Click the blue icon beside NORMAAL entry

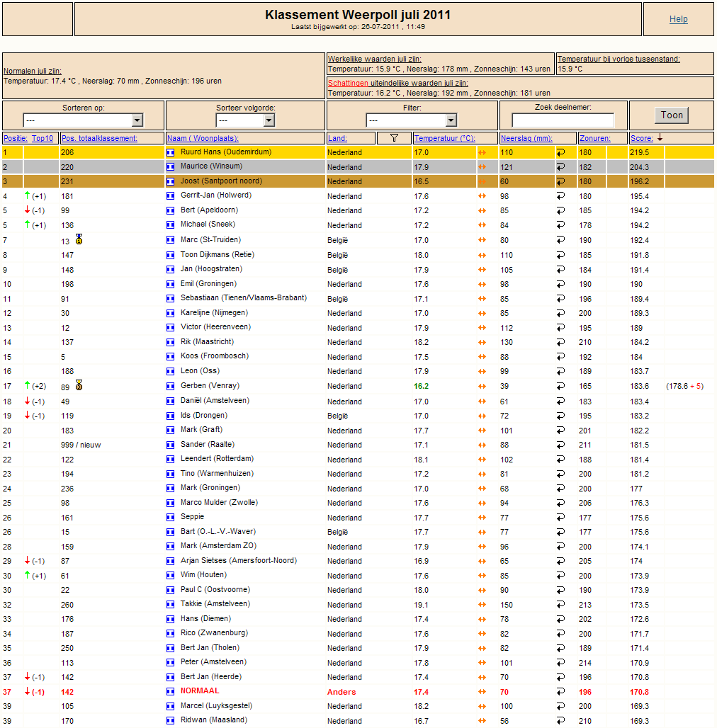[x=171, y=692]
